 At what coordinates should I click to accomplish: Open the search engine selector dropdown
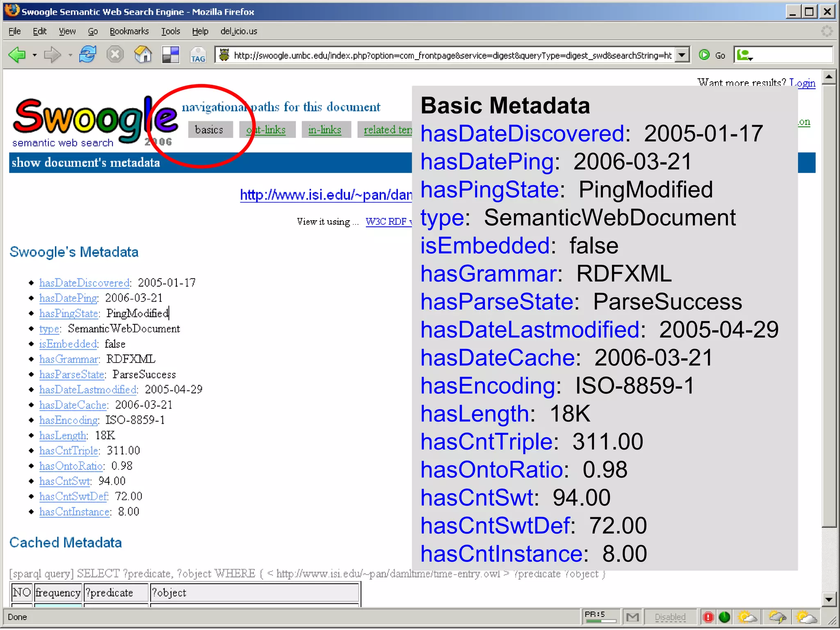(x=745, y=55)
